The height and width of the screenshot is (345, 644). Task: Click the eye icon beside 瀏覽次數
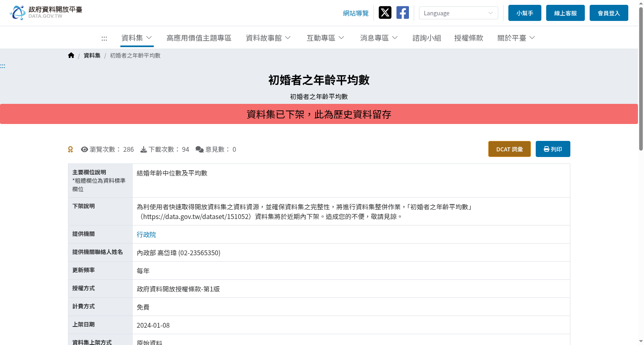pyautogui.click(x=85, y=149)
